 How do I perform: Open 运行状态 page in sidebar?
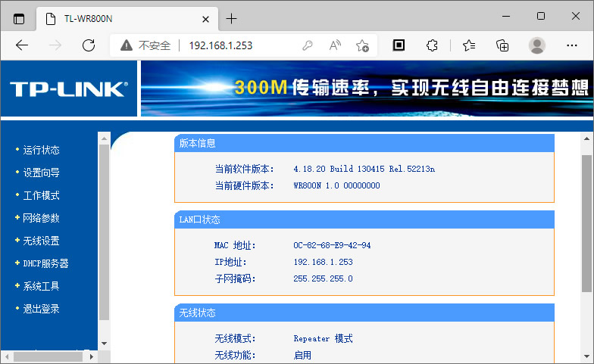click(x=41, y=150)
